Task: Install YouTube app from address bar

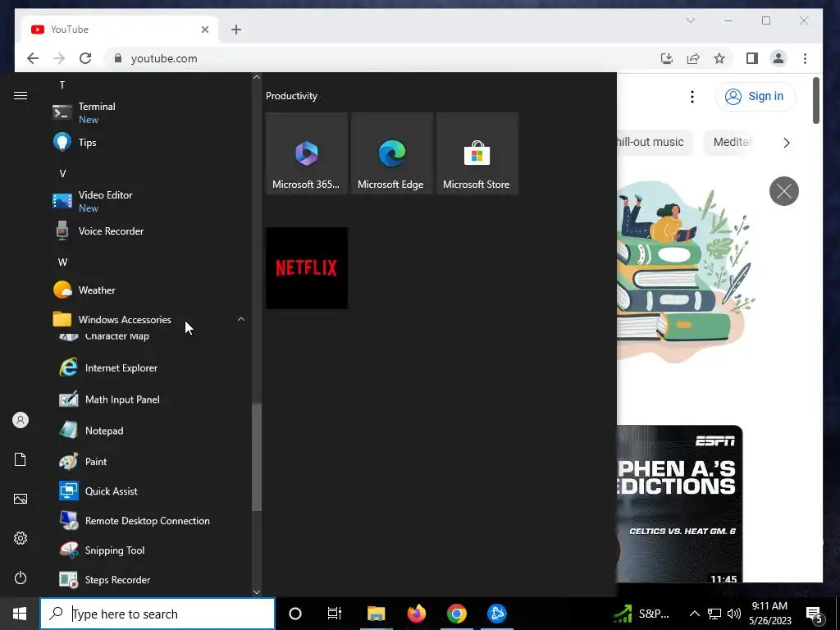Action: pos(666,58)
